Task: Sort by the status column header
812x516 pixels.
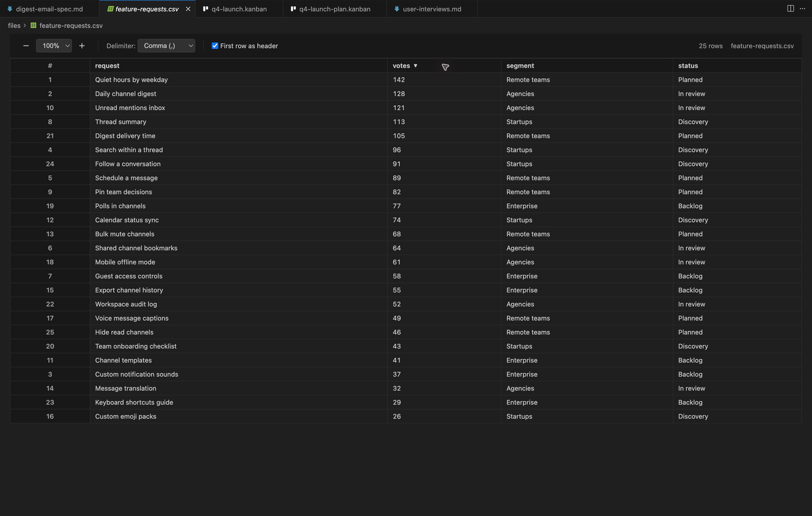Action: point(737,66)
